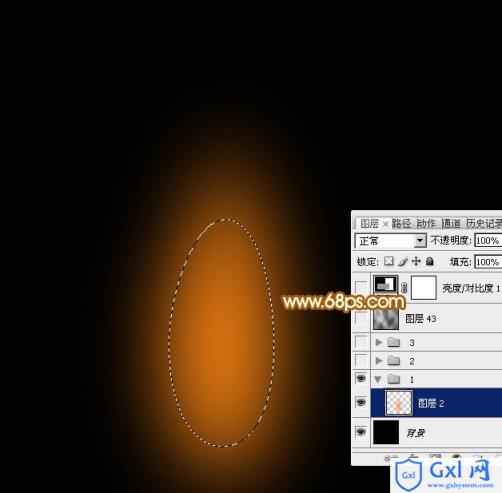Image resolution: width=502 pixels, height=493 pixels.
Task: Select the black 背景 layer thumbnail
Action: click(386, 432)
